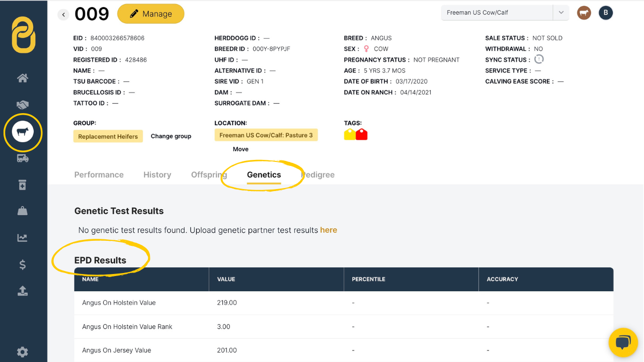Open settings gear in sidebar
The width and height of the screenshot is (644, 362).
click(x=23, y=352)
